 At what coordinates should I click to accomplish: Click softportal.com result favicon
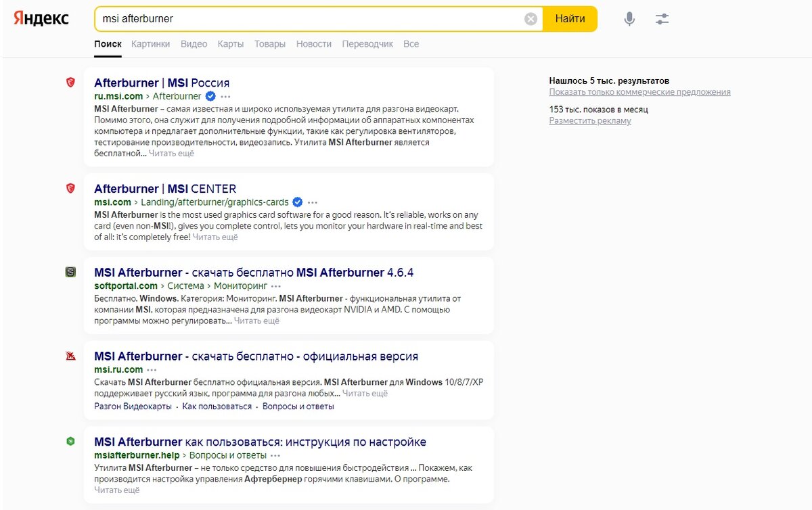[70, 272]
